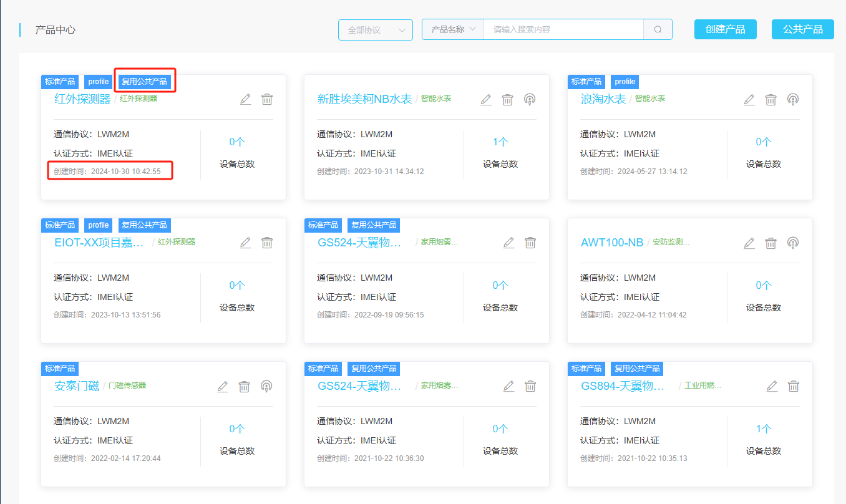Open the 新胜埃美柯NB水表 product link
Image resolution: width=846 pixels, height=504 pixels.
tap(364, 99)
